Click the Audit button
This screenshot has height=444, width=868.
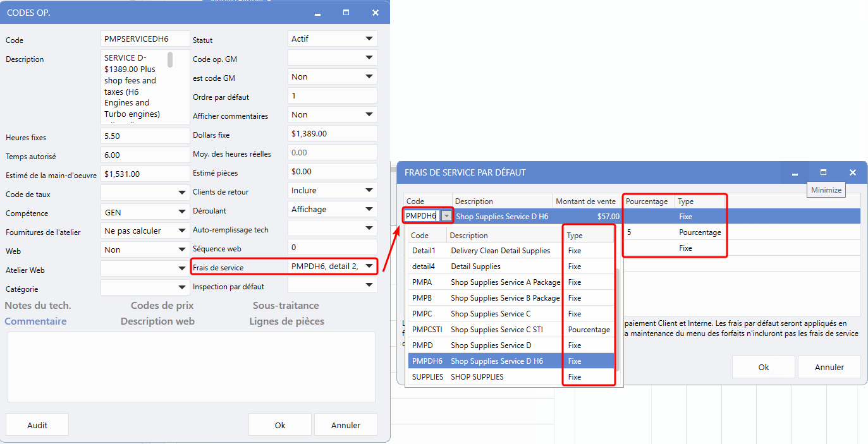(37, 425)
